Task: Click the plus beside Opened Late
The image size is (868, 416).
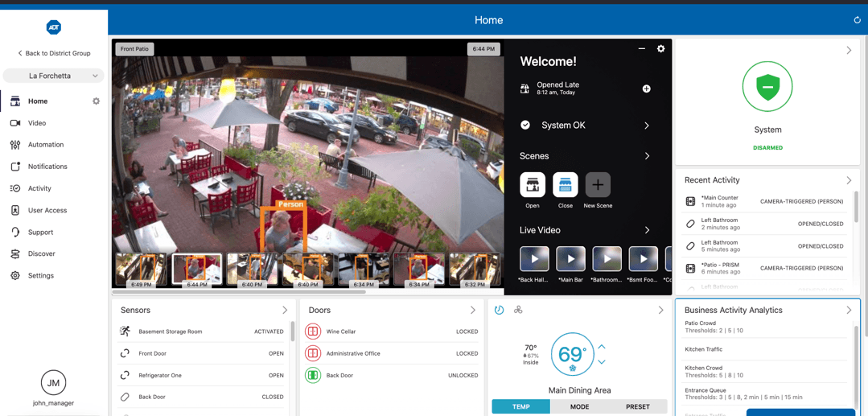Action: point(646,89)
